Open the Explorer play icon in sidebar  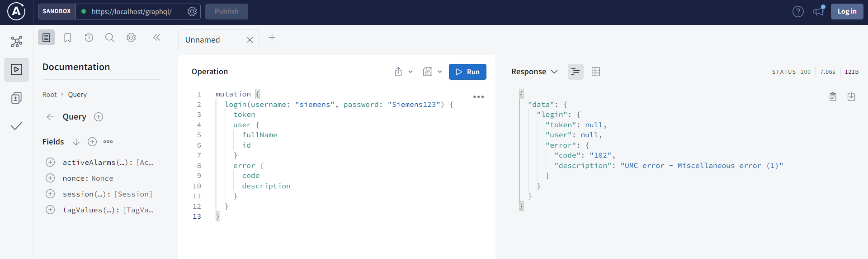pos(16,70)
